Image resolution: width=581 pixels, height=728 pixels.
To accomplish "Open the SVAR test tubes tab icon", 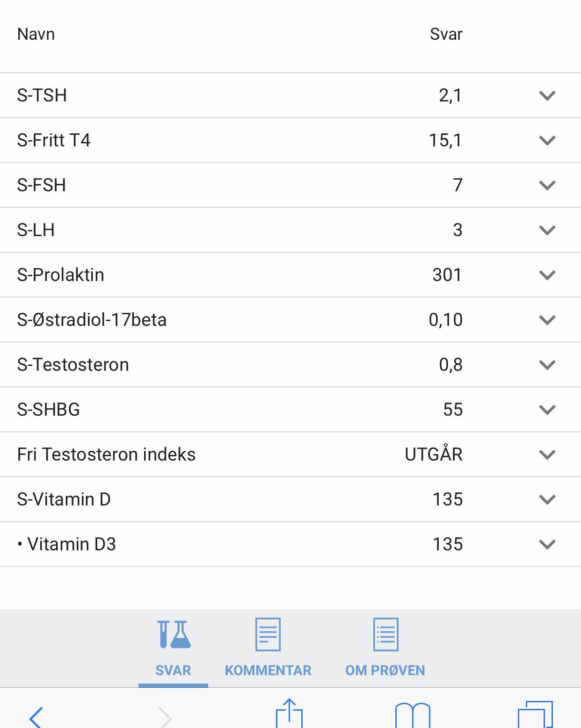I will pos(174,634).
